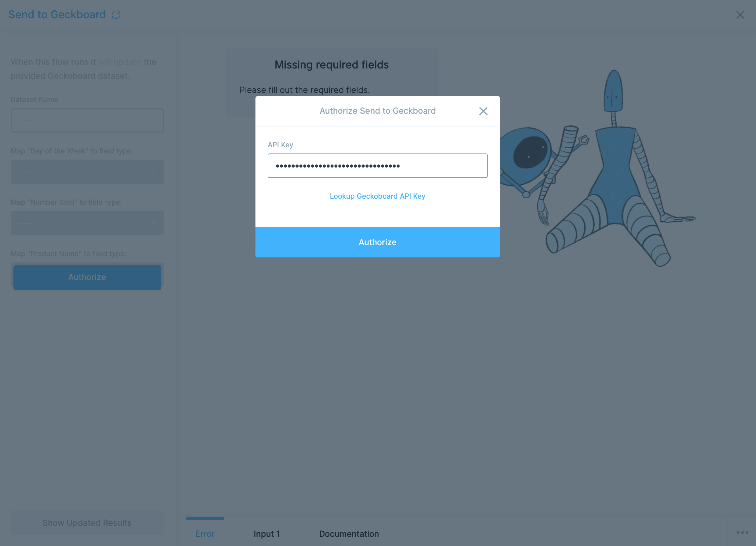The width and height of the screenshot is (756, 546).
Task: Click the 'Map "Product Name" to field type' label
Action: click(x=68, y=253)
